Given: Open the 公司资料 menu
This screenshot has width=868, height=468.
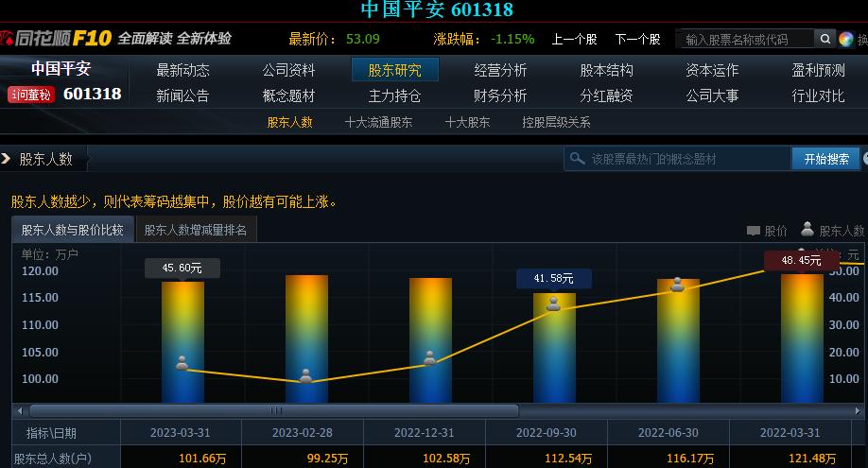Looking at the screenshot, I should 288,70.
